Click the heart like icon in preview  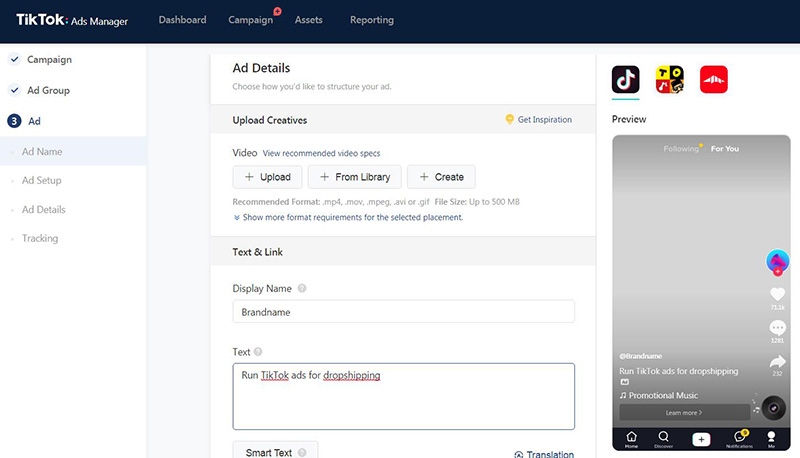[777, 294]
